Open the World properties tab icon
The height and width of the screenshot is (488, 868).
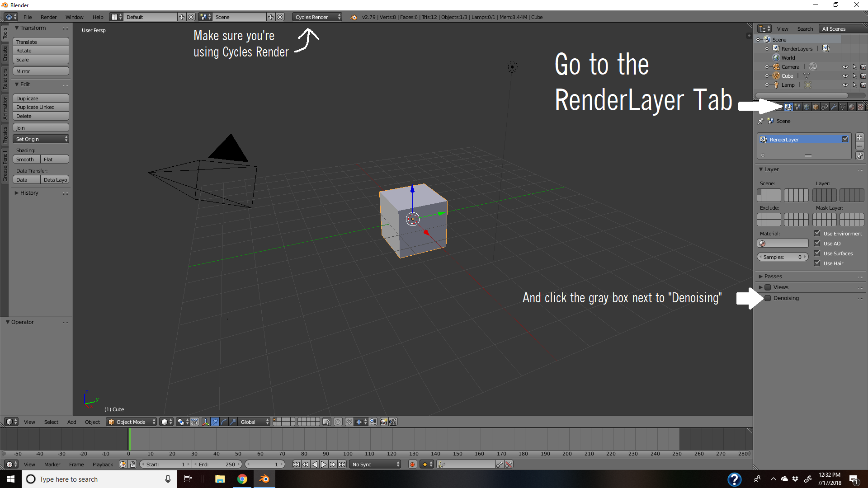[807, 107]
